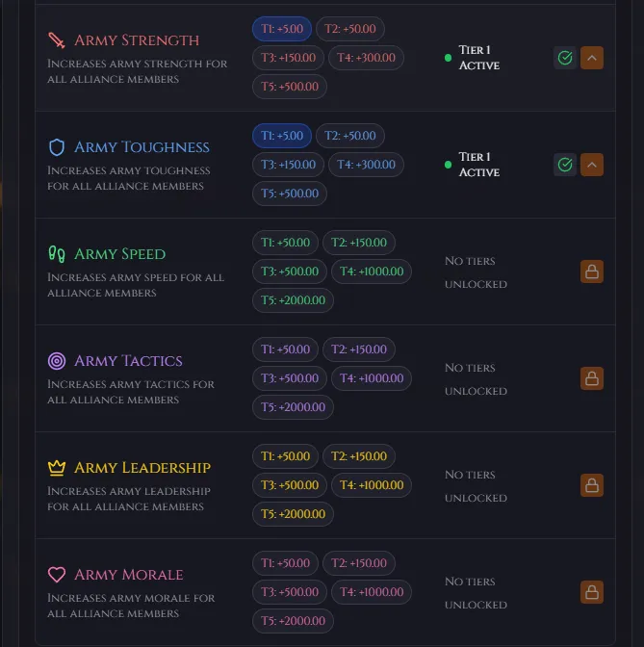The width and height of the screenshot is (644, 647).
Task: Expand Army Toughness using the chevron button
Action: click(592, 165)
